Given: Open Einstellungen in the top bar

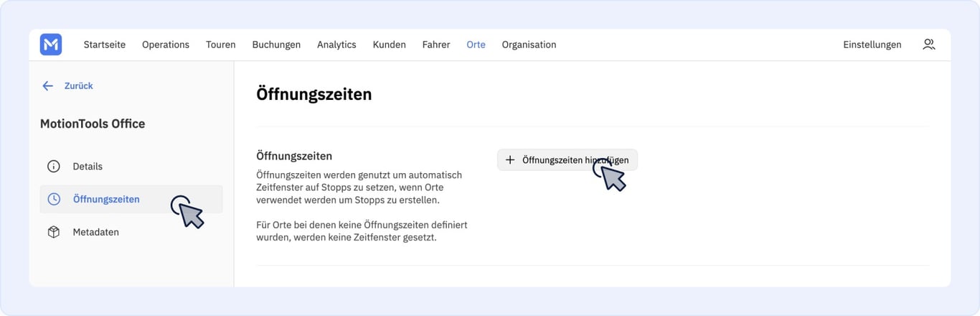Looking at the screenshot, I should coord(872,45).
